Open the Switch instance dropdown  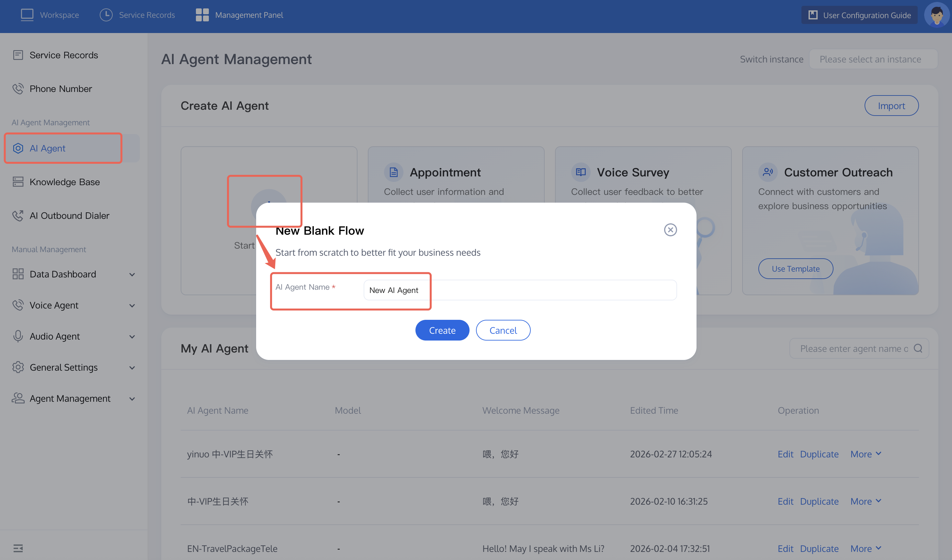(873, 59)
